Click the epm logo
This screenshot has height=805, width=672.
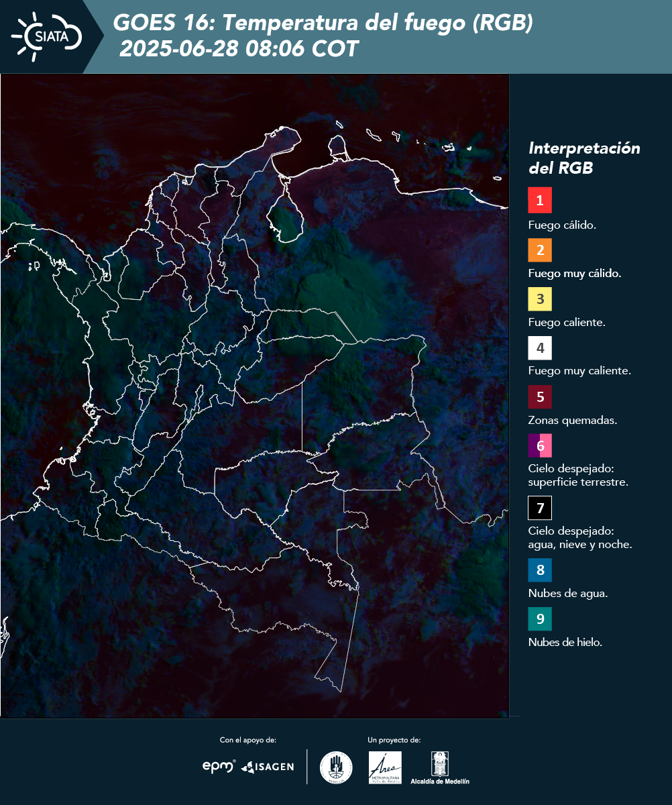(219, 766)
